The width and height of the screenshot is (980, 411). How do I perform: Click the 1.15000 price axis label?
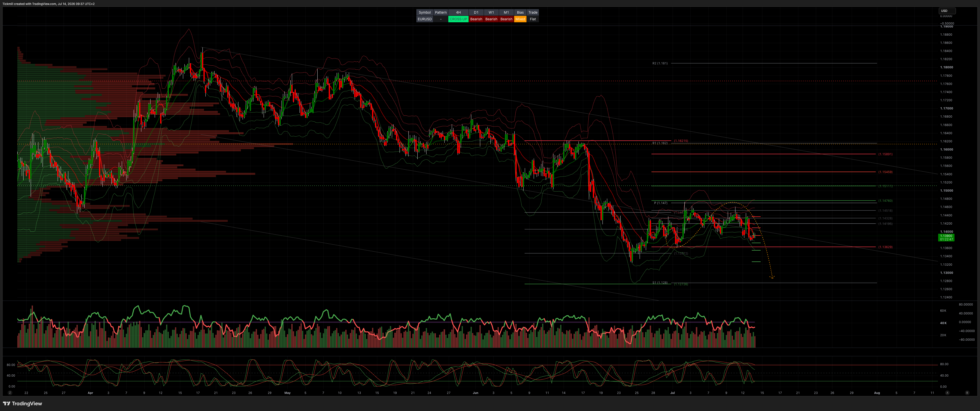pos(946,191)
